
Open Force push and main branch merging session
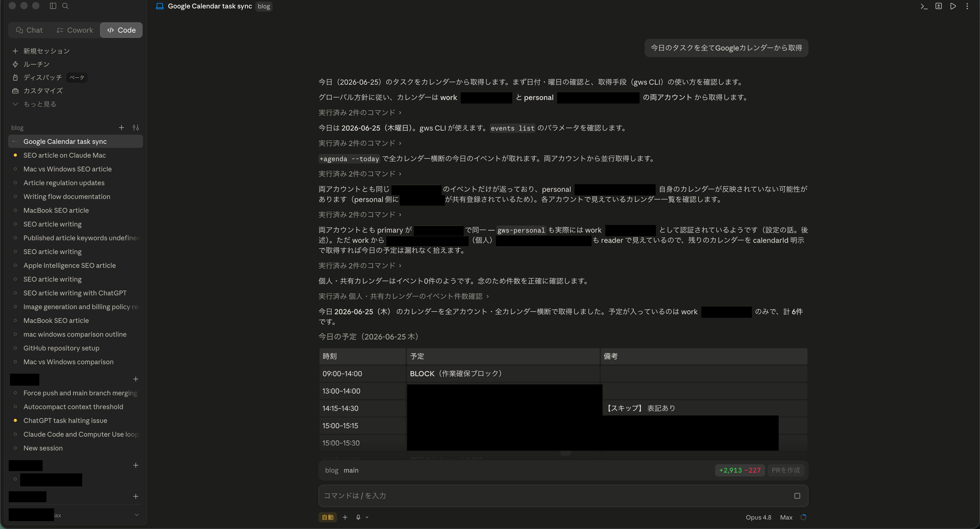pos(76,393)
